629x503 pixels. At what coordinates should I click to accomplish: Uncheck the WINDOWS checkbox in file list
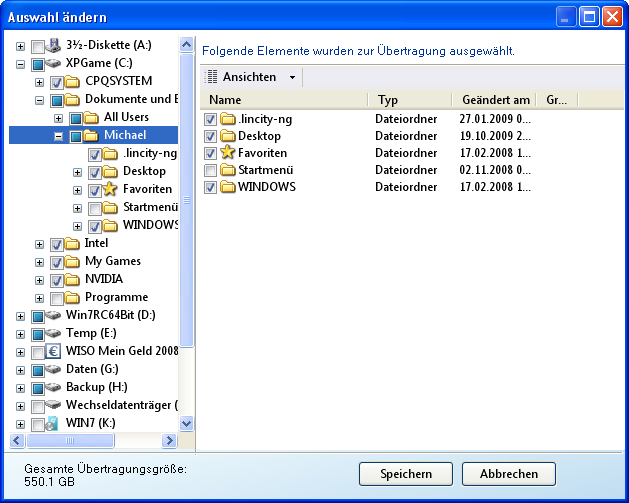click(210, 187)
